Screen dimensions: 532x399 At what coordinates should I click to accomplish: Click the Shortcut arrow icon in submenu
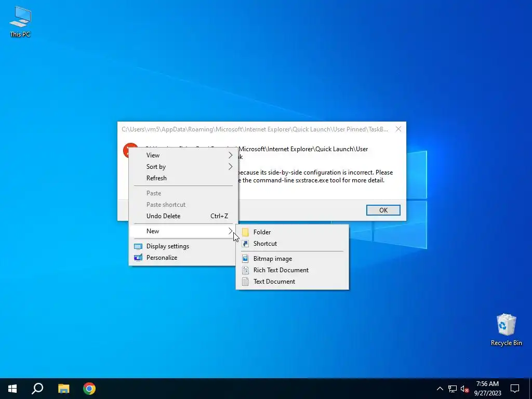click(245, 244)
